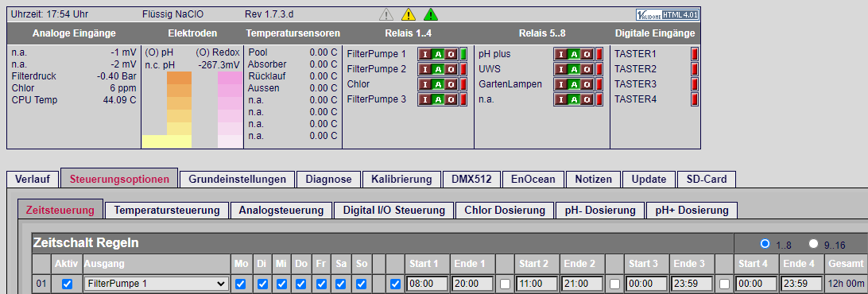Image resolution: width=868 pixels, height=294 pixels.
Task: Open the Validome HTML 4.01 badge
Action: tap(667, 15)
